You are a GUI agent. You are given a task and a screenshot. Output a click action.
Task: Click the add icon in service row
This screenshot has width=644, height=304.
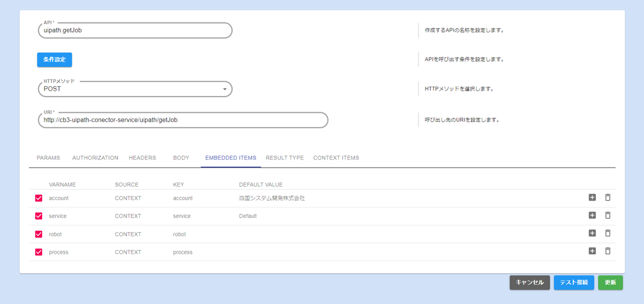point(592,216)
